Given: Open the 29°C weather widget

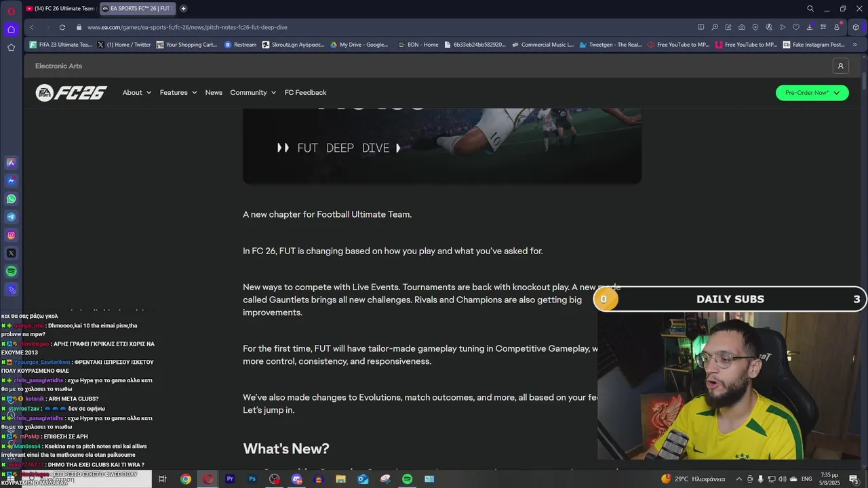Looking at the screenshot, I should click(x=693, y=479).
